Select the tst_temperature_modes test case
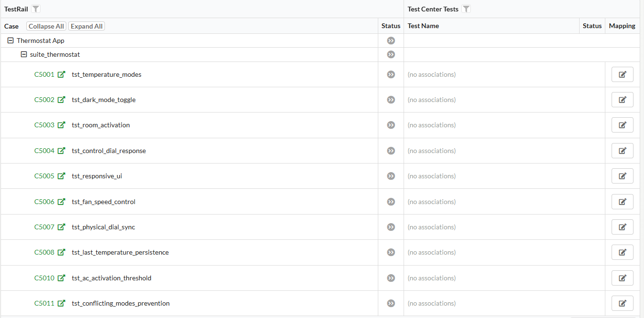The height and width of the screenshot is (318, 644). (106, 74)
